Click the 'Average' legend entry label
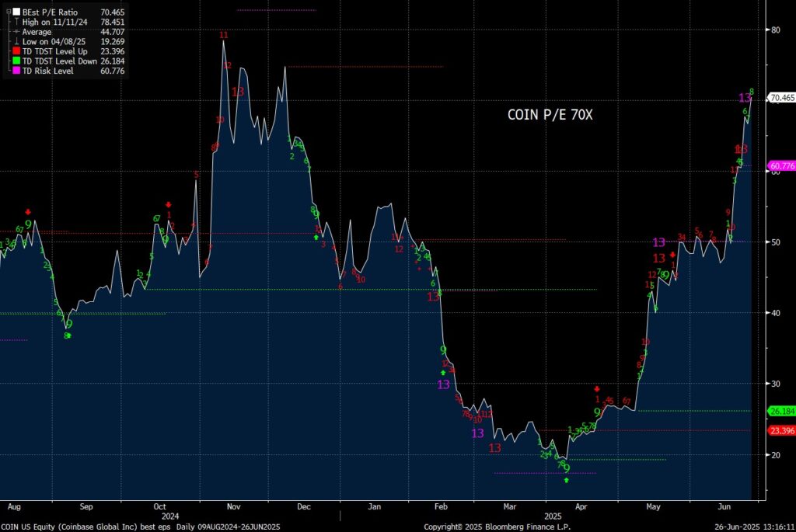Viewport: 796px width, 532px height. pyautogui.click(x=37, y=32)
